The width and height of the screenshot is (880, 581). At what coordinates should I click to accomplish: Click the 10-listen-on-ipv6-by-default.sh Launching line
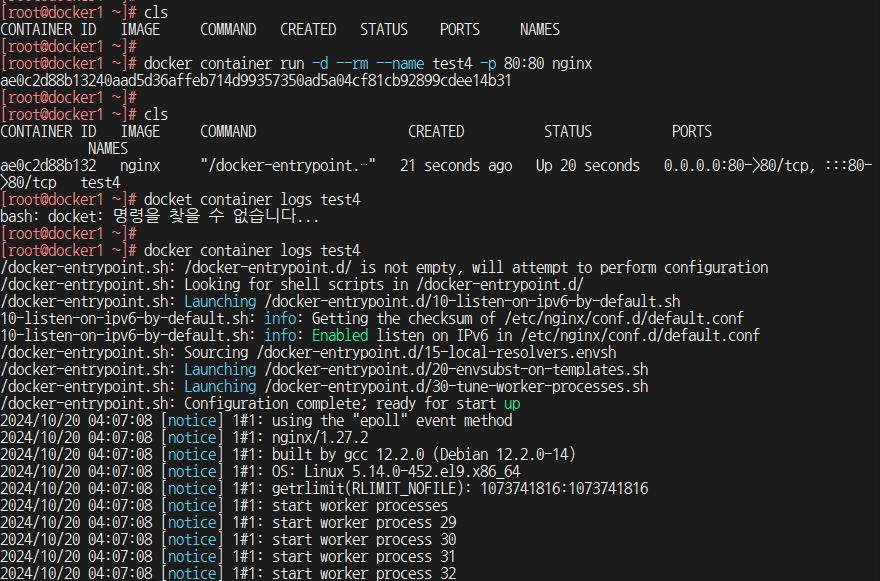pyautogui.click(x=340, y=301)
